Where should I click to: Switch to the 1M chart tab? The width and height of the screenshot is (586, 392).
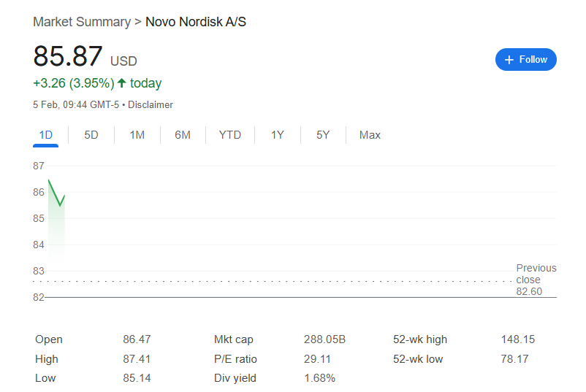coord(137,135)
